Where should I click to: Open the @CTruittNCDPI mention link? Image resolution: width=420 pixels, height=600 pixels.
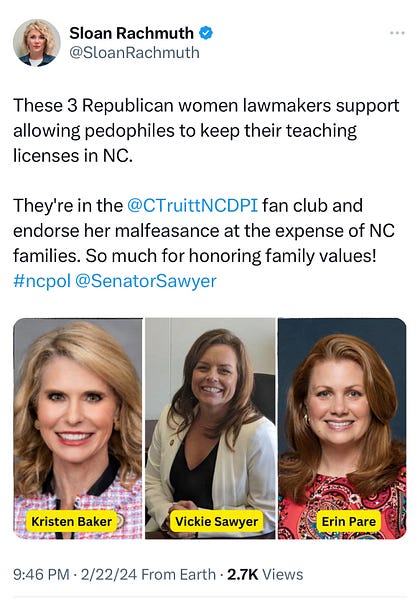pyautogui.click(x=192, y=205)
